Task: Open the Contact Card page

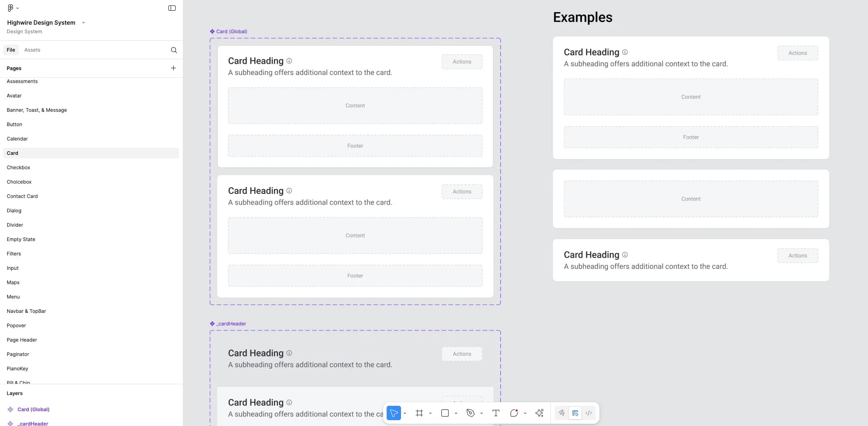Action: pyautogui.click(x=91, y=196)
